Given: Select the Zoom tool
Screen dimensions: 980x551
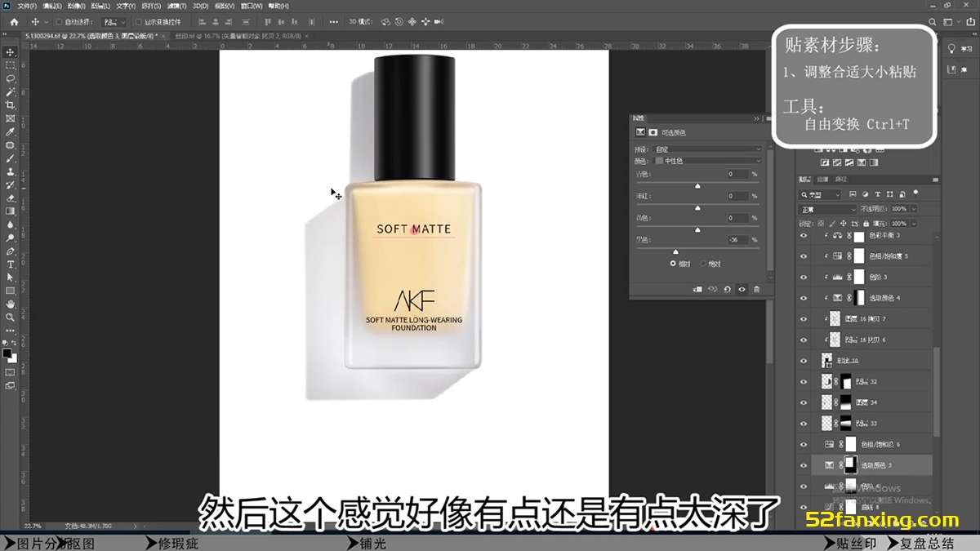Looking at the screenshot, I should coord(11,318).
